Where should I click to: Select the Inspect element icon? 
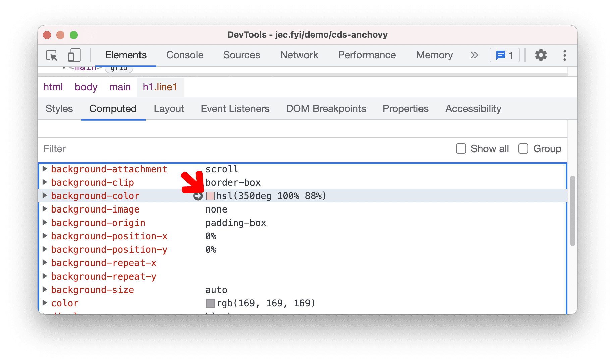coord(51,55)
